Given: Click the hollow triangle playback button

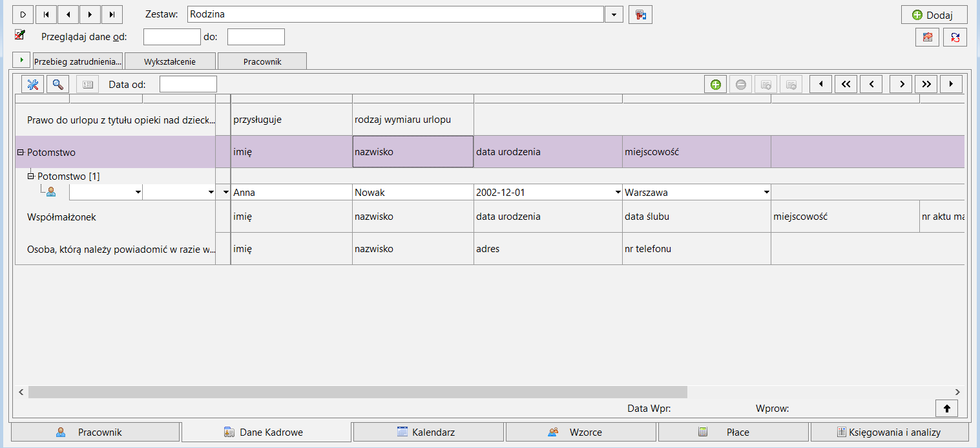Looking at the screenshot, I should pos(23,14).
